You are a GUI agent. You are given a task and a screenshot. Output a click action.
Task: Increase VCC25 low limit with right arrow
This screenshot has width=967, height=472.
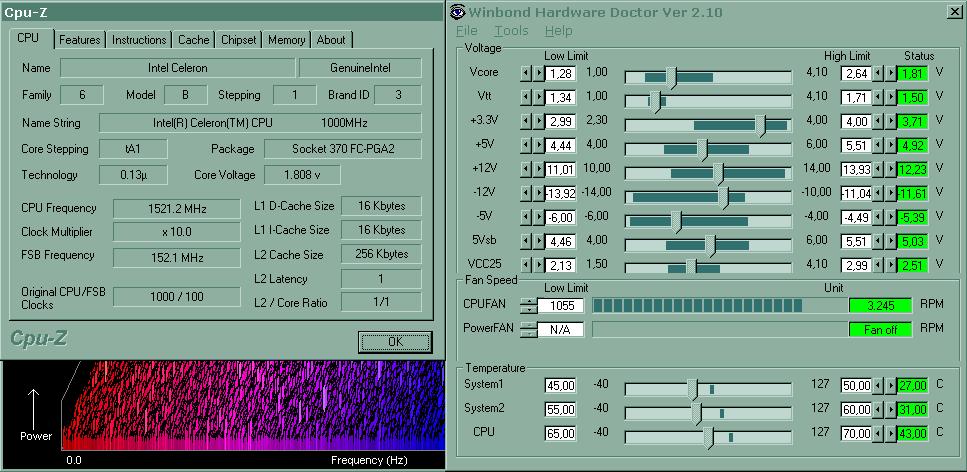click(538, 266)
